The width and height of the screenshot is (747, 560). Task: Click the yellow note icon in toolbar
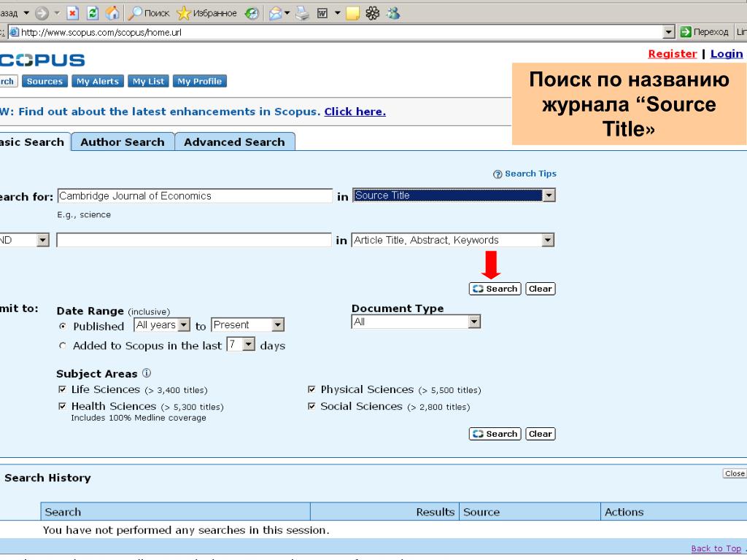(x=352, y=13)
